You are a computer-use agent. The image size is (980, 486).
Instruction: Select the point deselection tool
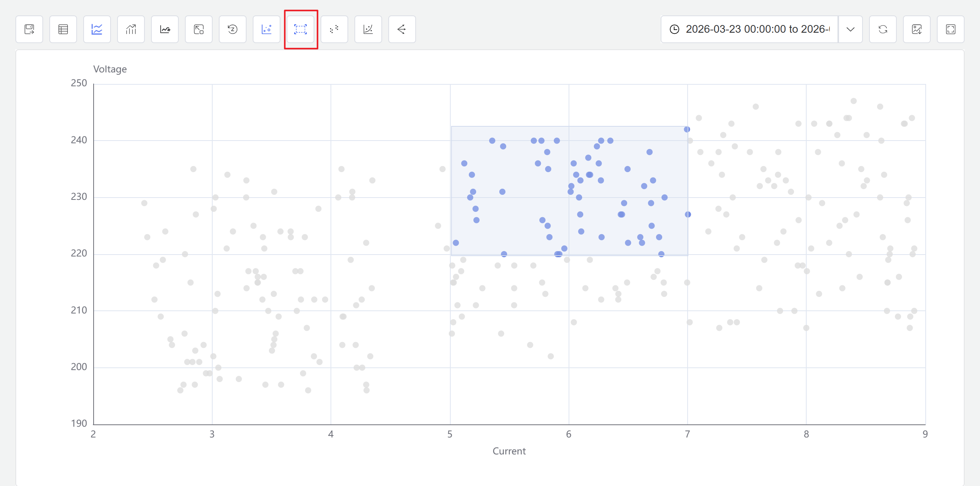334,29
